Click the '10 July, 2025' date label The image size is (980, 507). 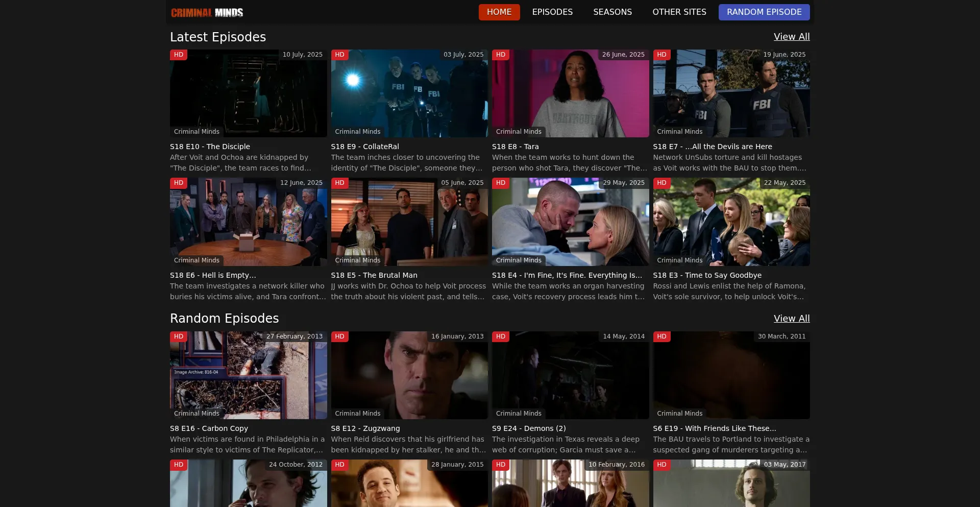coord(303,55)
